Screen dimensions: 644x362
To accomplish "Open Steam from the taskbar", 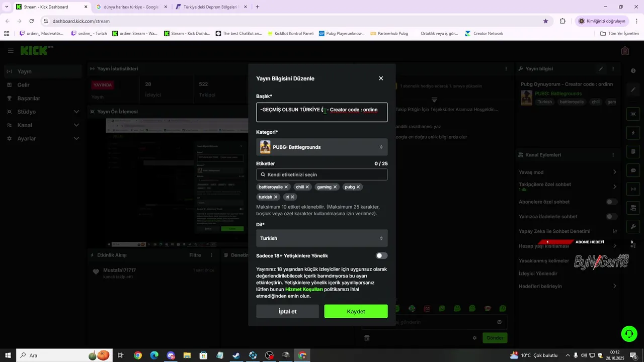I will click(x=236, y=355).
